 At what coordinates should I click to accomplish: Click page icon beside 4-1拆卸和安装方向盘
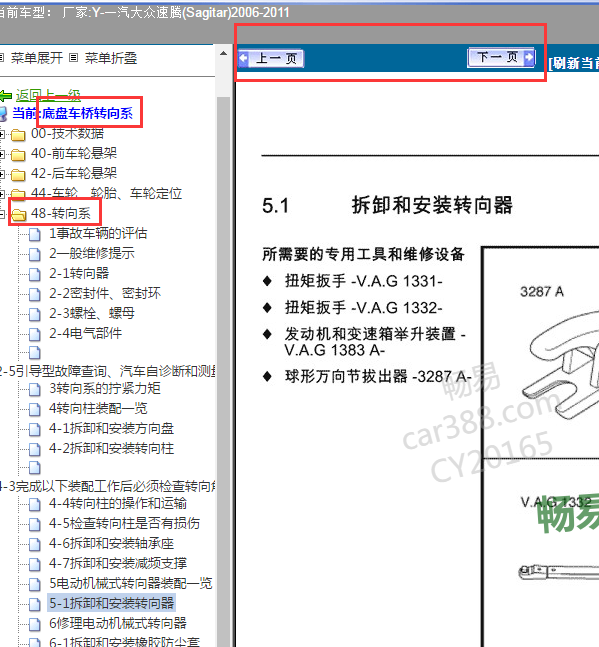pyautogui.click(x=35, y=429)
